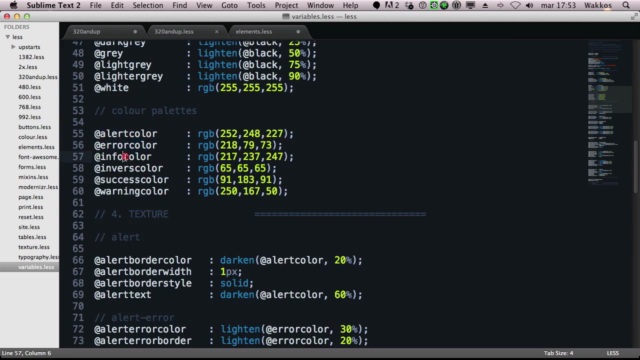Expand the upstarts folder
The image size is (640, 360).
coord(13,47)
